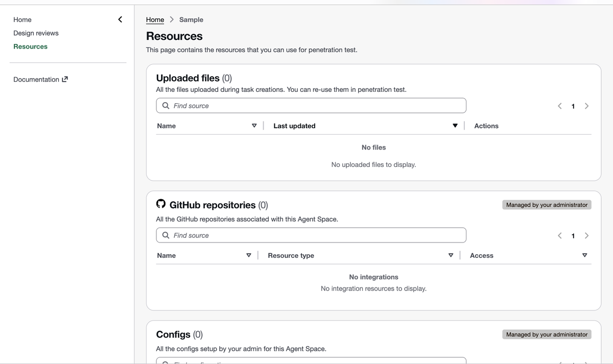Viewport: 613px width, 364px height.
Task: Select Resources in the sidebar
Action: 30,46
